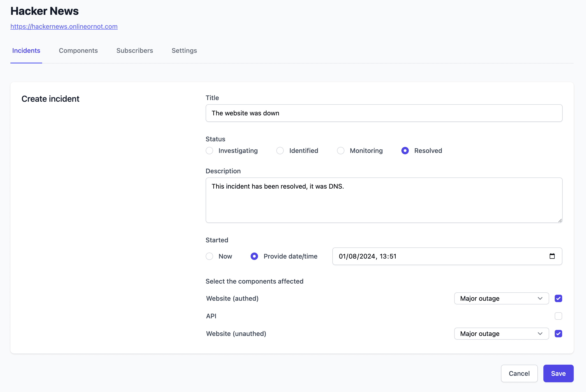Choose the Monitoring status

341,151
